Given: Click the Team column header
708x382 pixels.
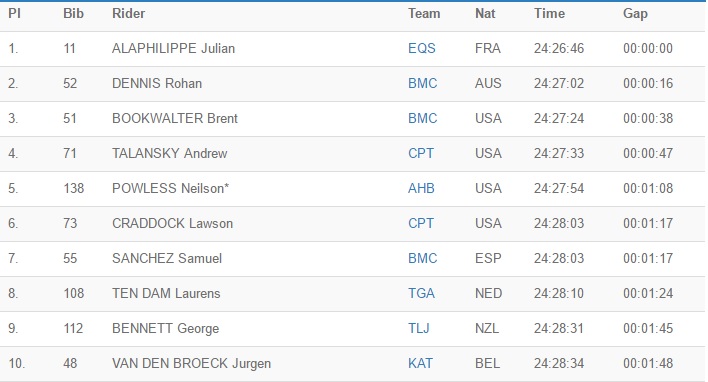Looking at the screenshot, I should 424,14.
